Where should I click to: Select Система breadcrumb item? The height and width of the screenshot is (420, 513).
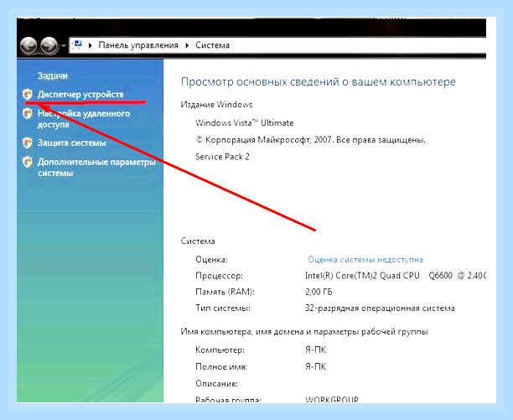pyautogui.click(x=212, y=45)
